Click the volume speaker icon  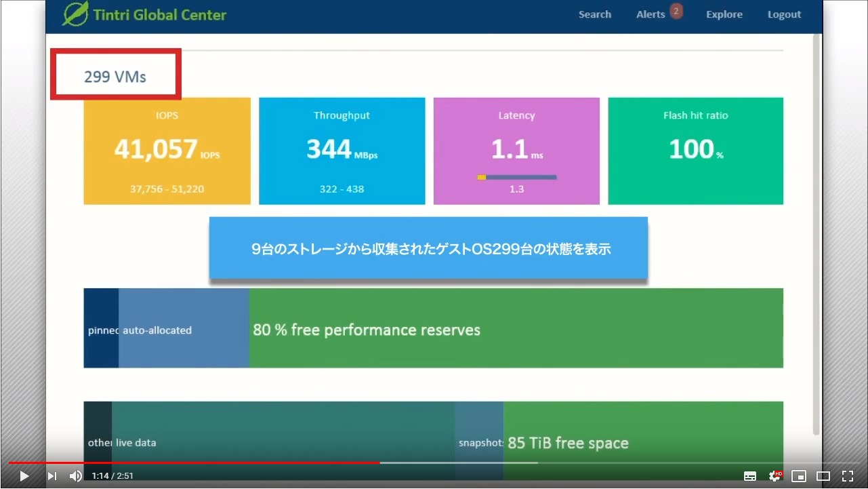75,475
